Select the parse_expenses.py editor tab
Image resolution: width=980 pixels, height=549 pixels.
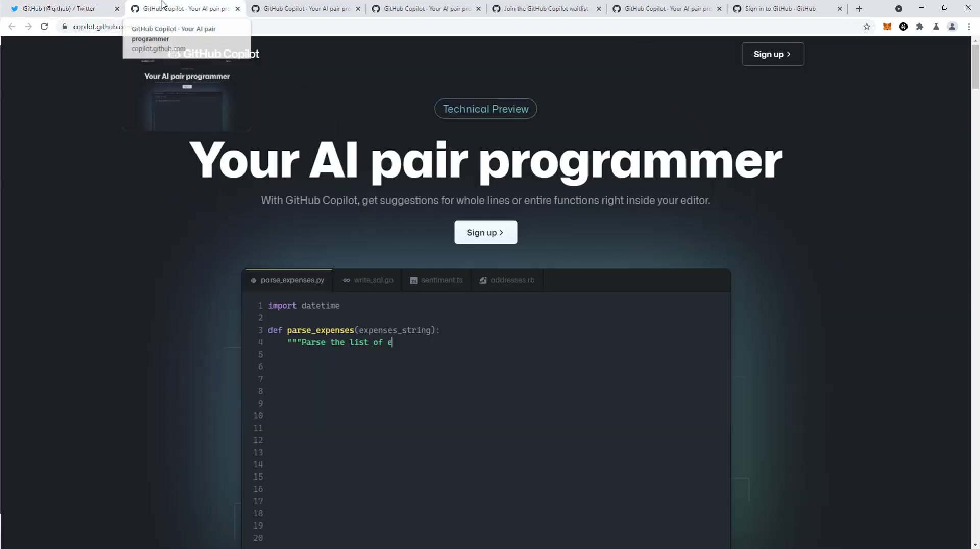(x=288, y=280)
